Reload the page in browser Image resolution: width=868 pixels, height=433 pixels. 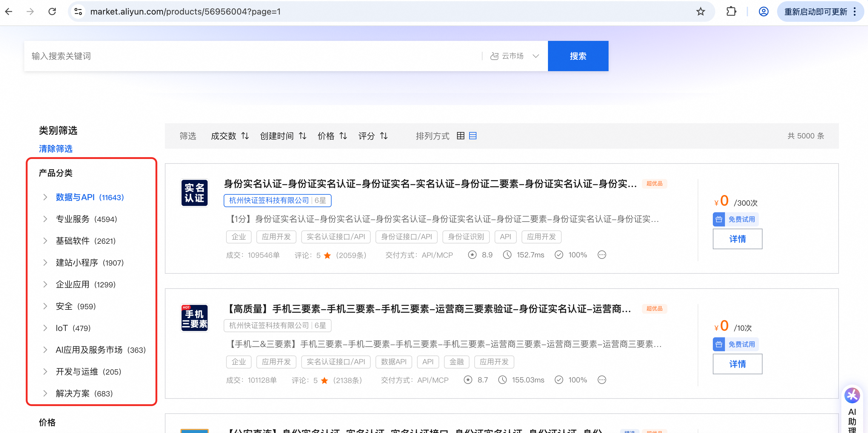(52, 12)
